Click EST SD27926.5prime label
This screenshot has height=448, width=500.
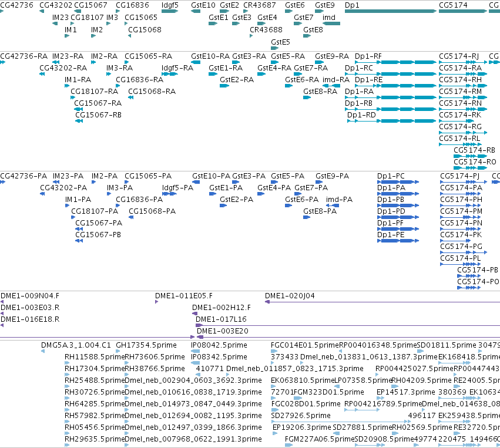301,416
